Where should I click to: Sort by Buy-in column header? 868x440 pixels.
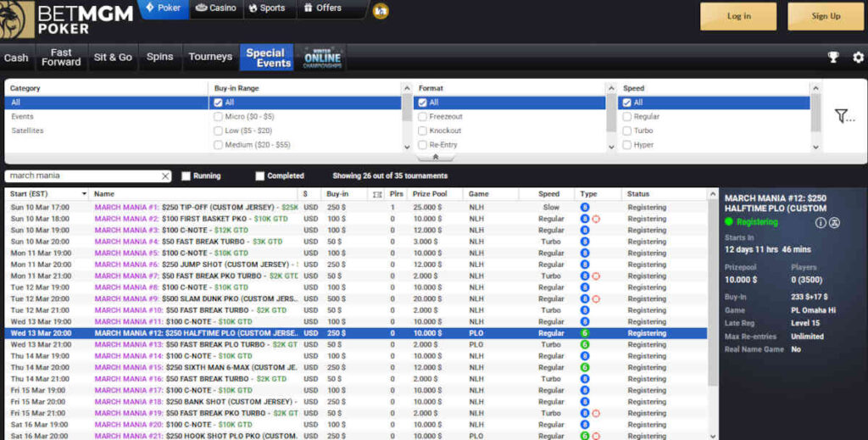point(337,194)
